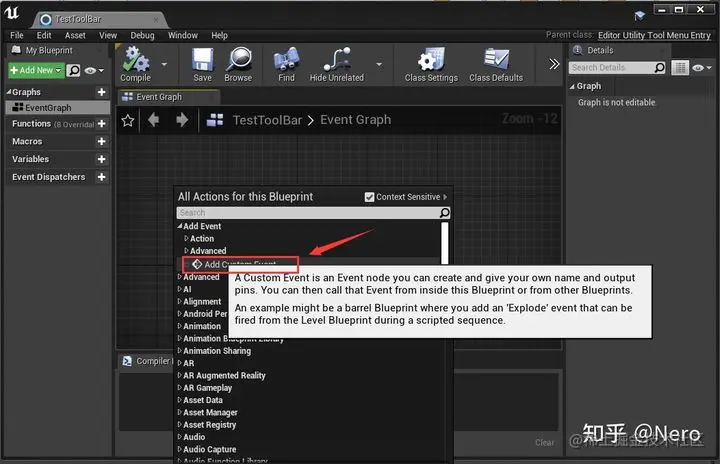720x464 pixels.
Task: Toggle Hide Unrelated in the toolbar
Action: coord(337,64)
